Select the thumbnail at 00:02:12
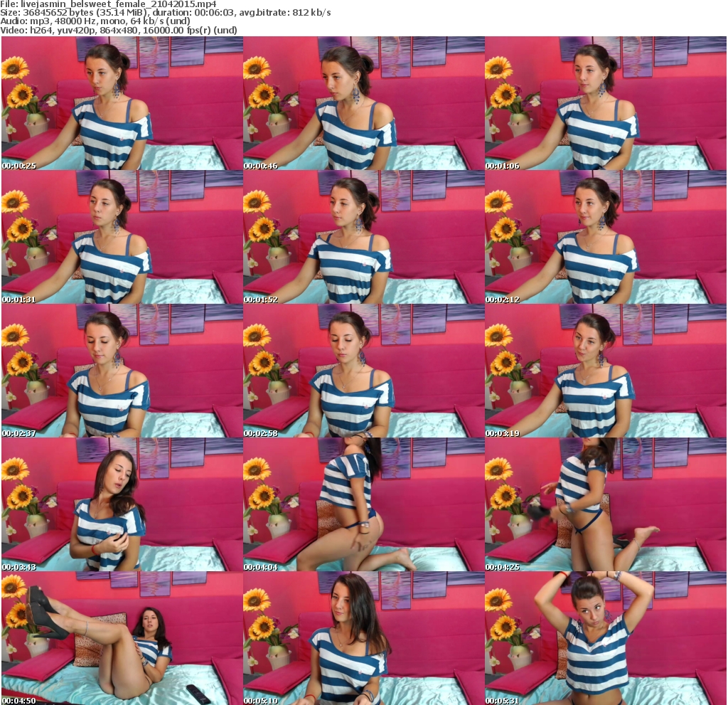The height and width of the screenshot is (705, 728). 605,237
